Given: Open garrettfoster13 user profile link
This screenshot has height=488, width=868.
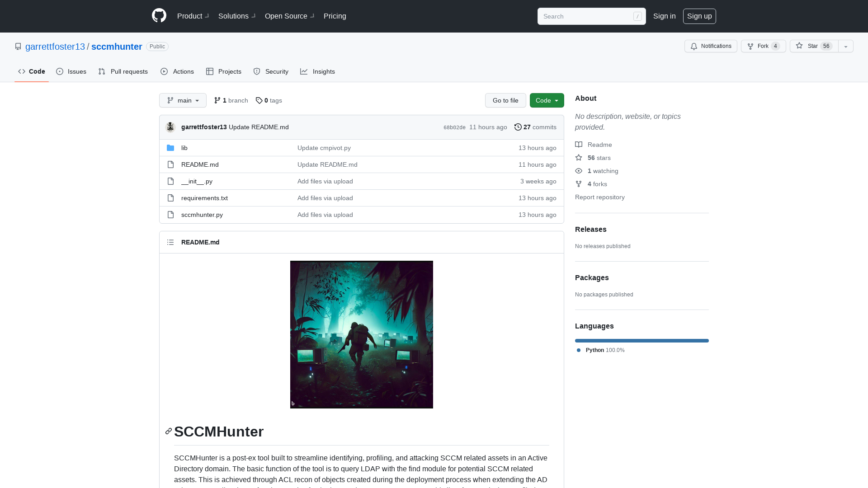Looking at the screenshot, I should [55, 47].
